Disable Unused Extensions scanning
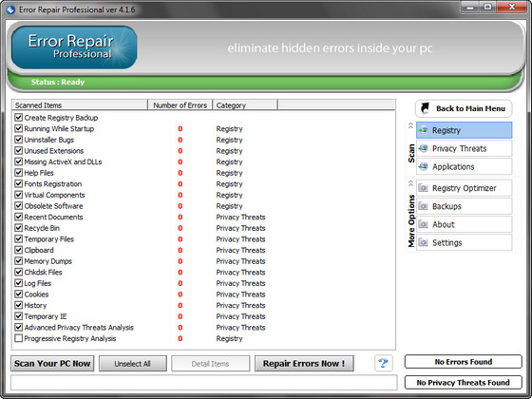The width and height of the screenshot is (532, 399). [x=19, y=151]
